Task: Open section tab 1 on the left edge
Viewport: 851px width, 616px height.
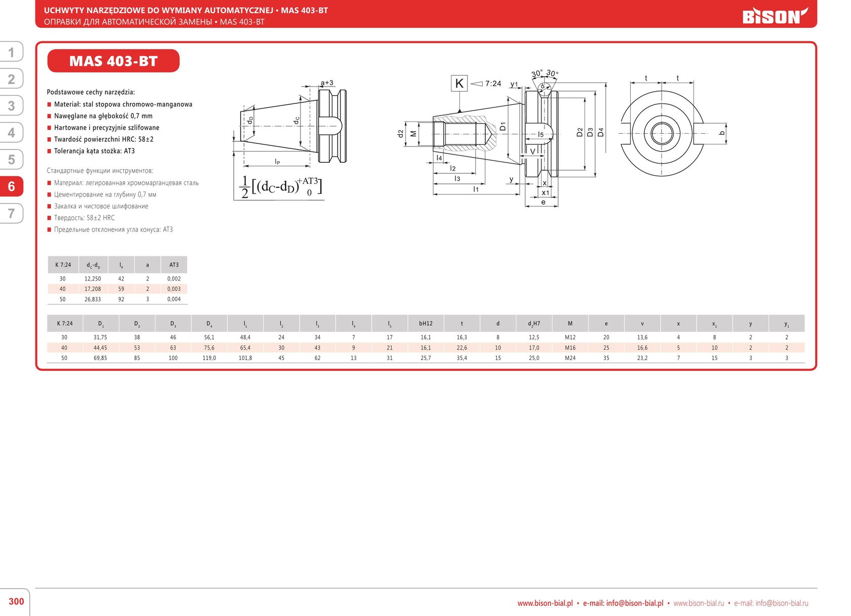Action: (11, 52)
